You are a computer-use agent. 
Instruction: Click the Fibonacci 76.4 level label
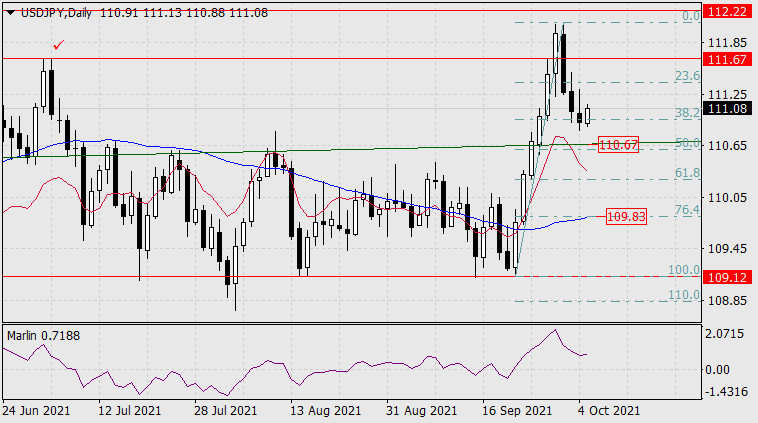coord(687,209)
